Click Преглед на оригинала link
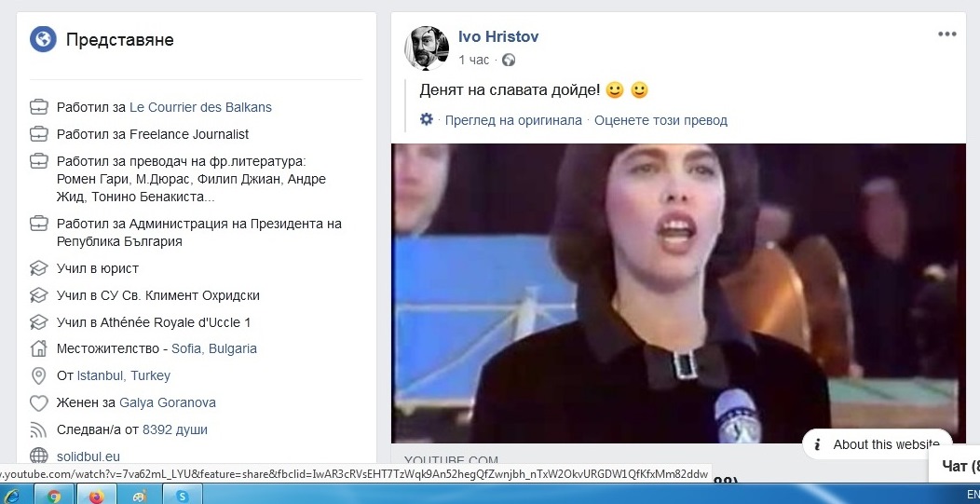Viewport: 980px width, 504px height. pos(513,120)
